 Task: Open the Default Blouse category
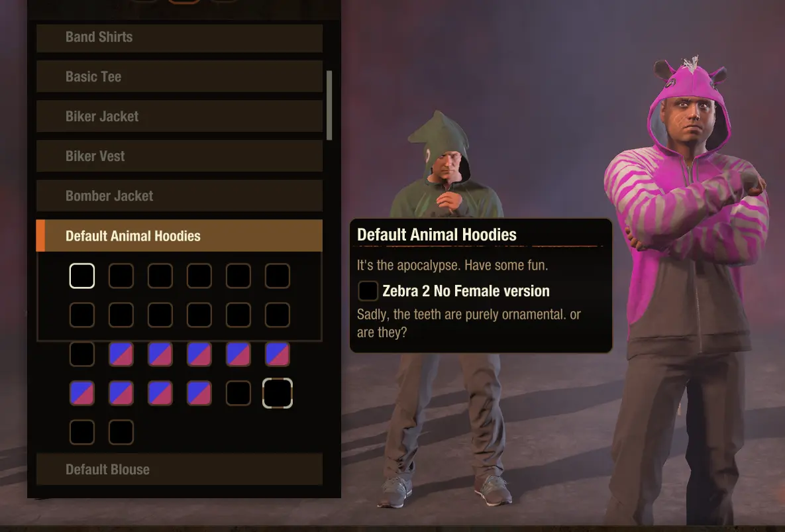tap(180, 469)
